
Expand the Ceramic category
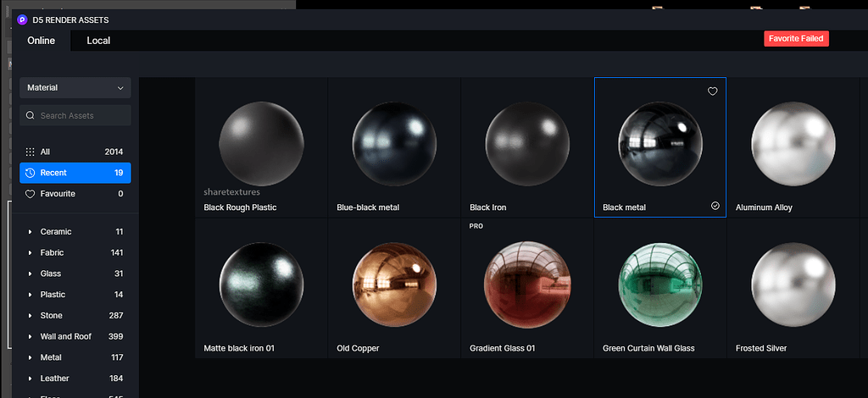(x=31, y=232)
